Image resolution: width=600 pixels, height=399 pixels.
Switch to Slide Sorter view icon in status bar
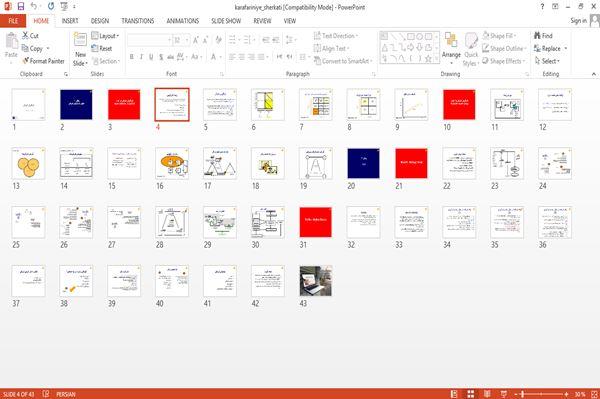471,394
